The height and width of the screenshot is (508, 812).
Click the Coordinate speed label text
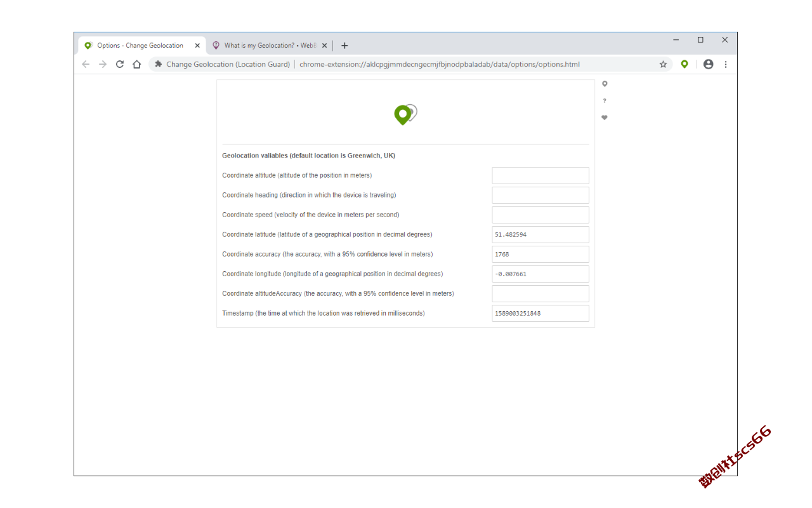[311, 215]
